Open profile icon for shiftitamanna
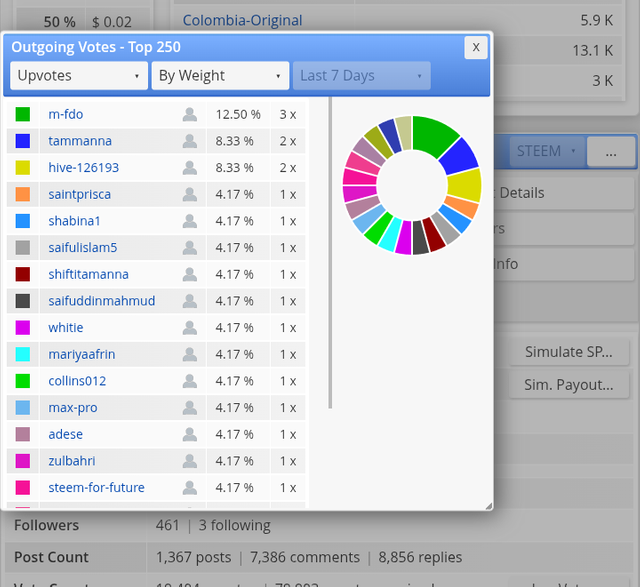 coord(190,274)
